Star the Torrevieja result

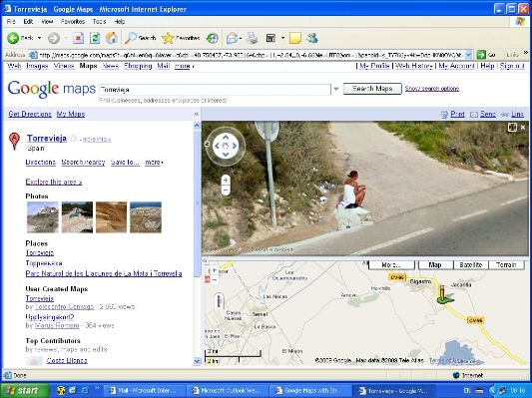(73, 139)
